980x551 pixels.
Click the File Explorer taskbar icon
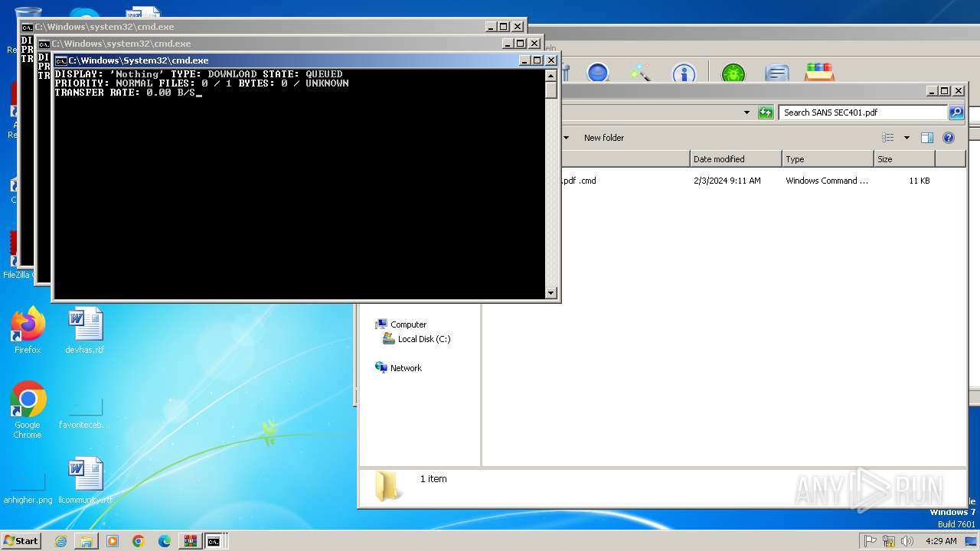(x=87, y=541)
